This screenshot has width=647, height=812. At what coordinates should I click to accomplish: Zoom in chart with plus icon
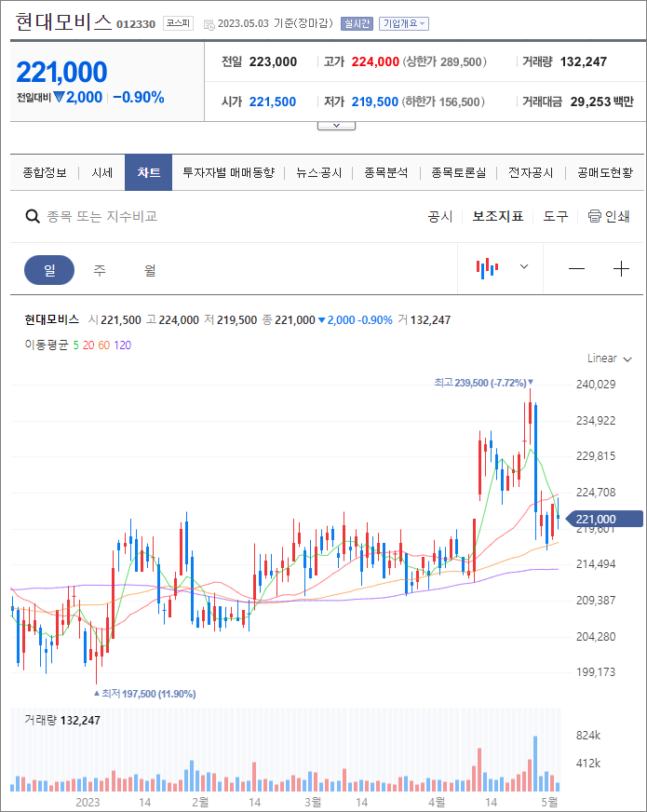coord(621,269)
